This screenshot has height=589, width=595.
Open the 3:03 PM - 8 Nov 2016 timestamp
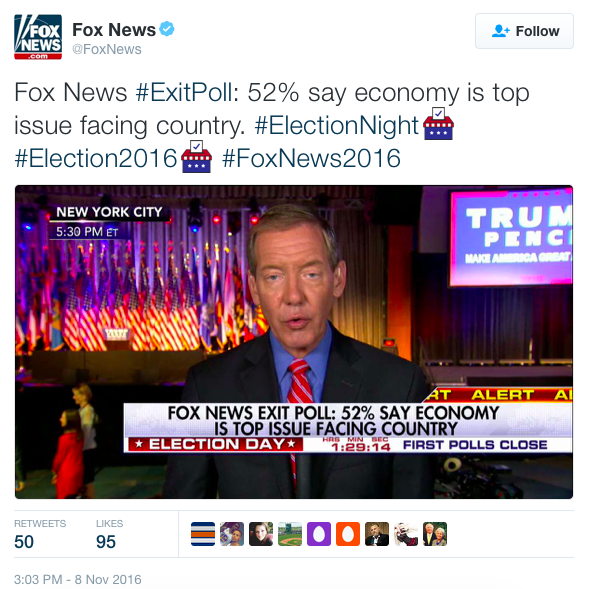point(78,580)
